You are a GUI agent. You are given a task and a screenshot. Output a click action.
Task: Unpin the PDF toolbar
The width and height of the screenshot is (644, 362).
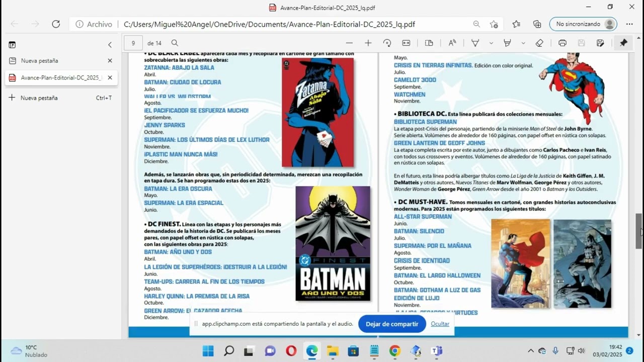[x=623, y=43]
